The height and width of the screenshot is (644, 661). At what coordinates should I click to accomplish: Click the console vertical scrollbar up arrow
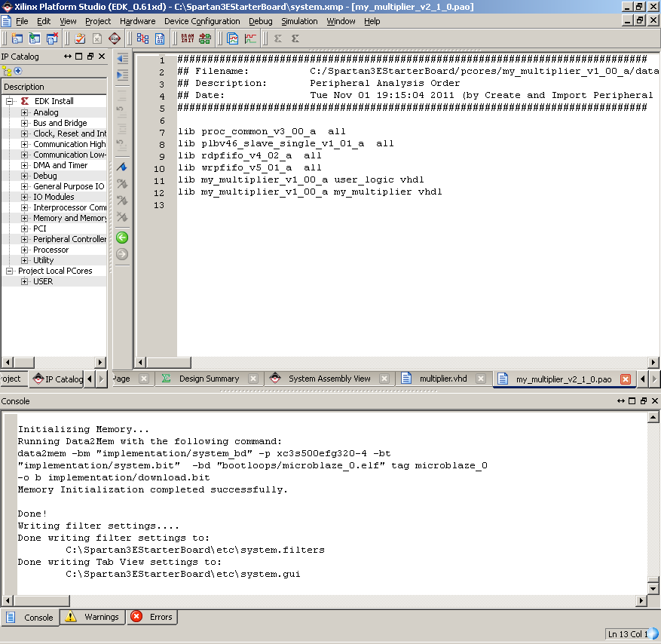pos(653,418)
